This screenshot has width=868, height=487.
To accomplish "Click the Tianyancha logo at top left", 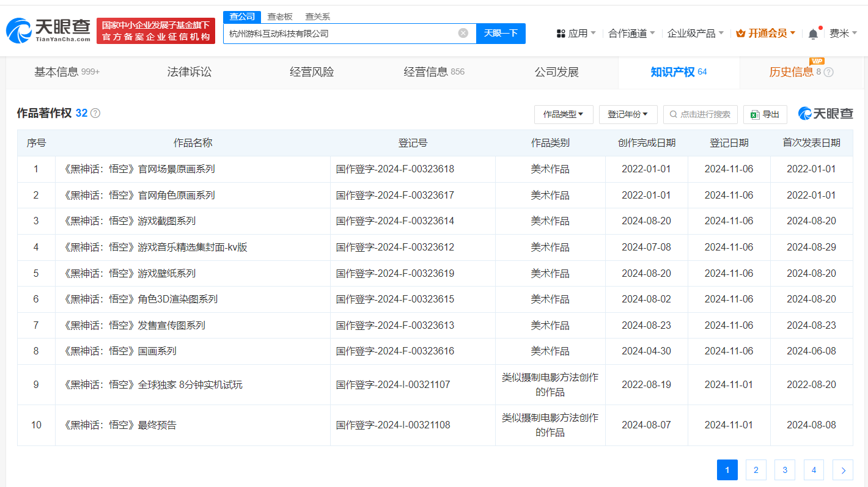I will tap(48, 27).
